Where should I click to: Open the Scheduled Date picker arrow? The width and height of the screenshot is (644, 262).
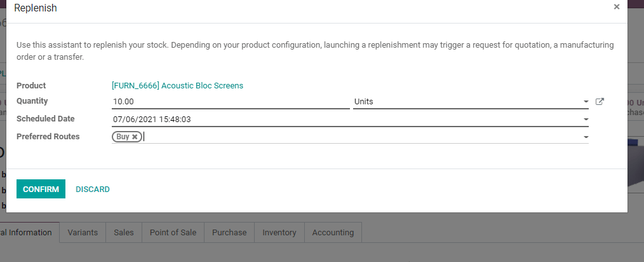586,119
